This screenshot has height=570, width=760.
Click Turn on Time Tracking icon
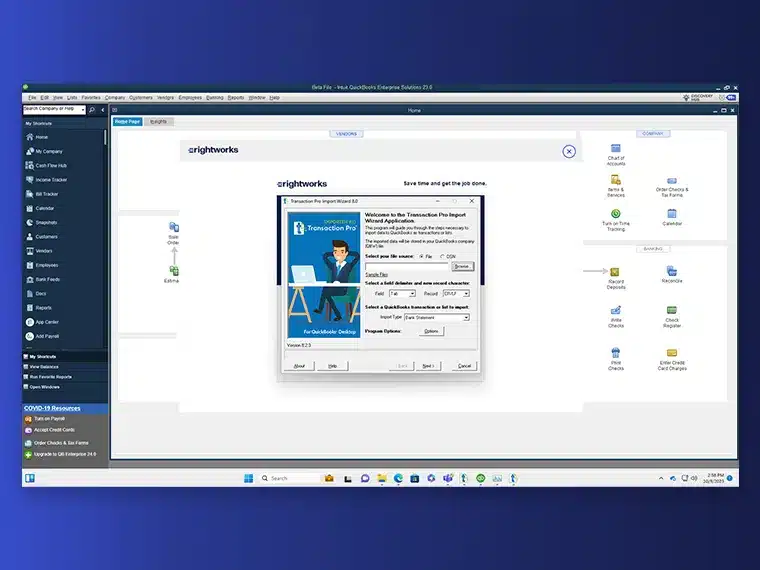pyautogui.click(x=616, y=220)
